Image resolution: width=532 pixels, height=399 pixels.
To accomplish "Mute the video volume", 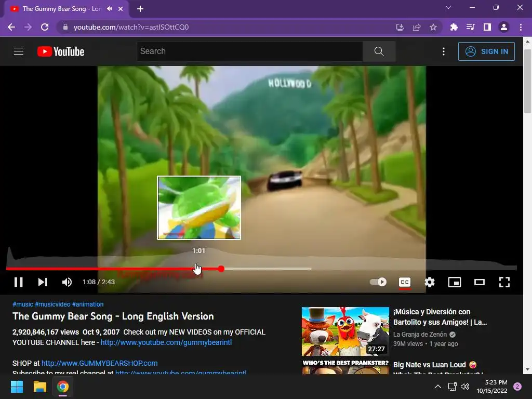I will coord(67,282).
